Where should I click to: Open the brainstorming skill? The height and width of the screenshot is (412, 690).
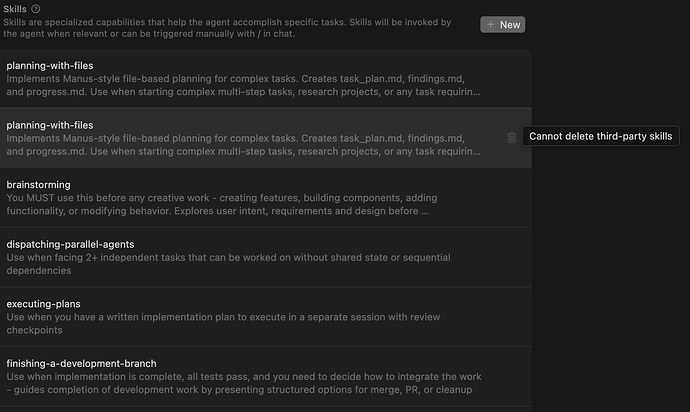pos(266,198)
